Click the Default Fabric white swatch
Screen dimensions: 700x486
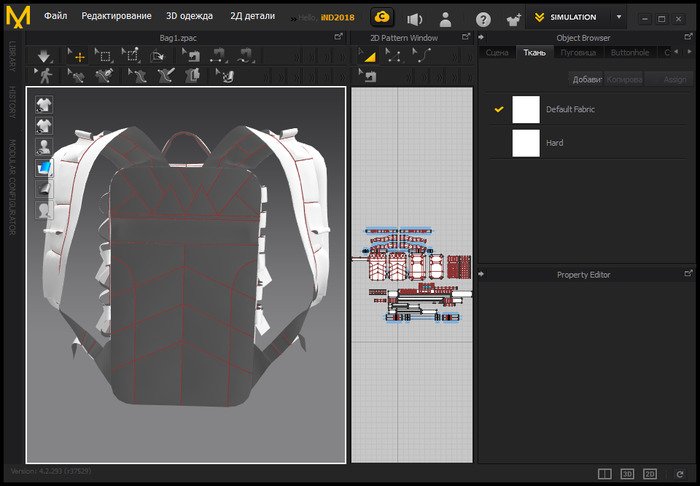526,109
